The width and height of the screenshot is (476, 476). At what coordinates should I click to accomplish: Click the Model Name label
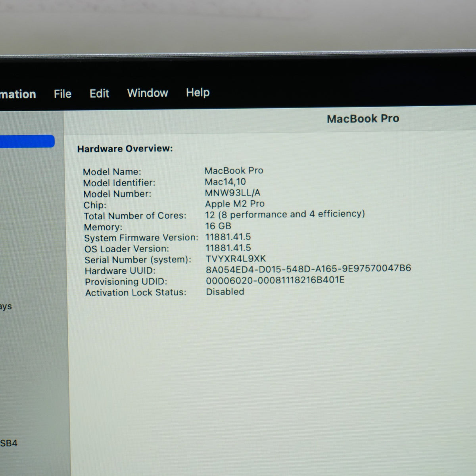coord(112,172)
